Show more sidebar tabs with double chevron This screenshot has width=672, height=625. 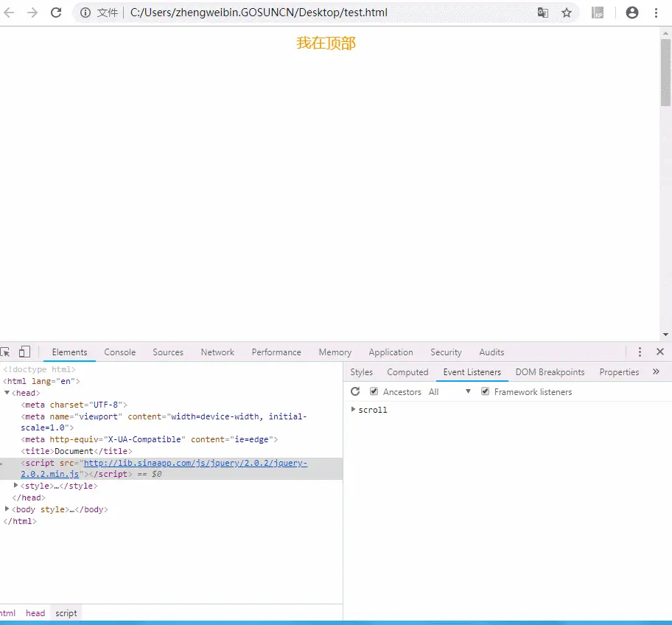[x=656, y=371]
